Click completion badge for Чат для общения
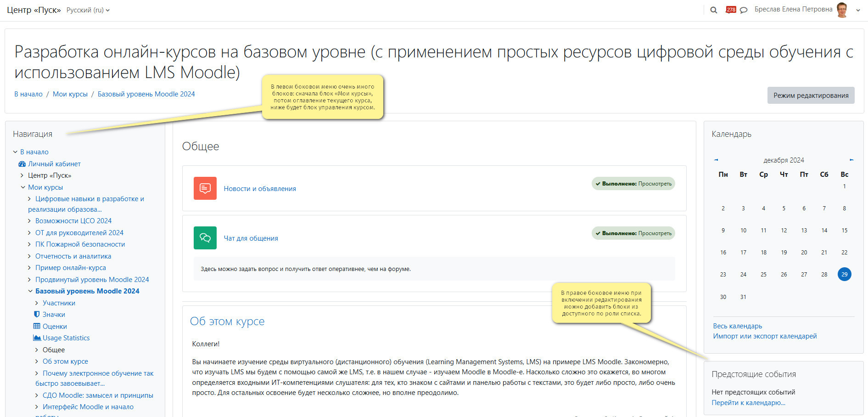868x417 pixels. tap(633, 233)
